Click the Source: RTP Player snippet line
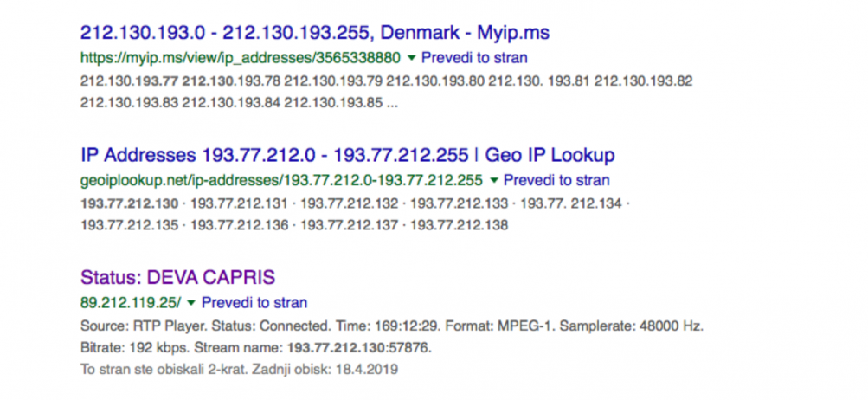868x400 pixels. 392,326
